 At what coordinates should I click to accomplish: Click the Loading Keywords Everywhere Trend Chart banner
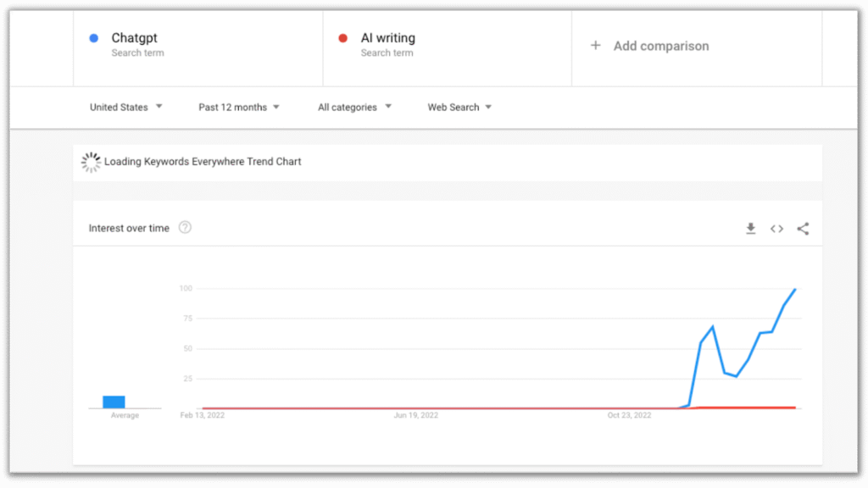(x=202, y=161)
